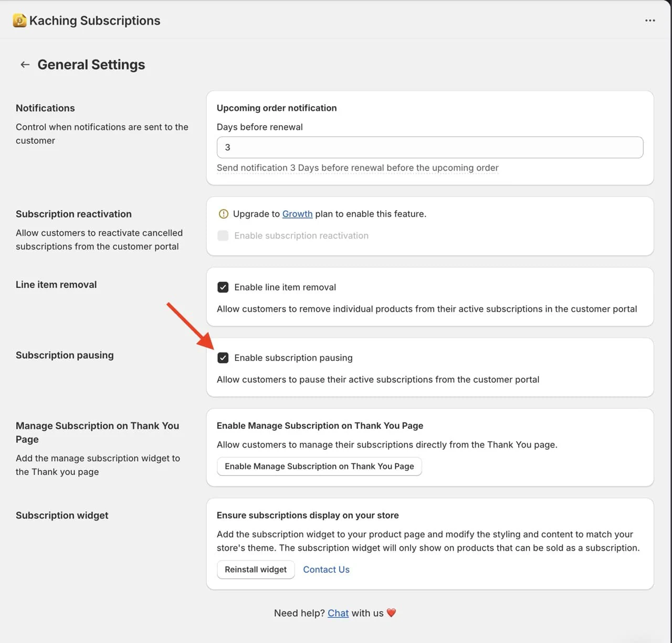Viewport: 672px width, 643px height.
Task: Click 'Control when notifications are sent' description
Action: click(x=102, y=134)
